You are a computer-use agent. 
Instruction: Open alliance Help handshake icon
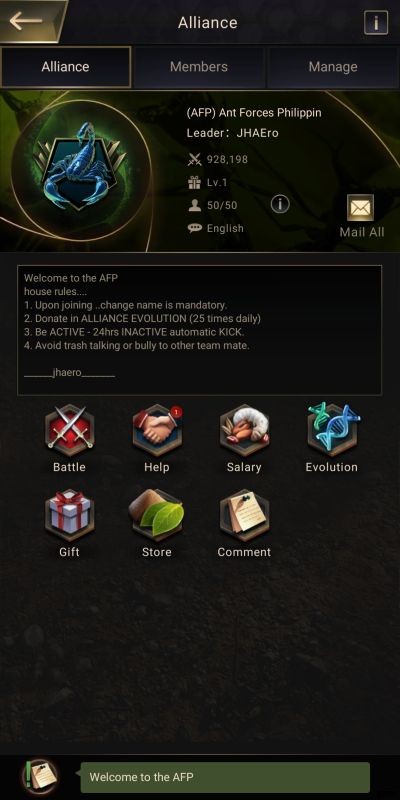pos(157,431)
